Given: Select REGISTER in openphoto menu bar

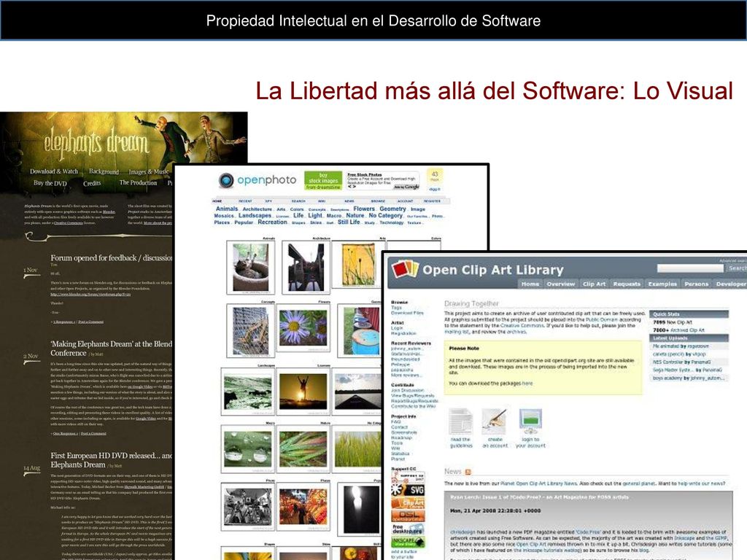Looking at the screenshot, I should coord(432,201).
